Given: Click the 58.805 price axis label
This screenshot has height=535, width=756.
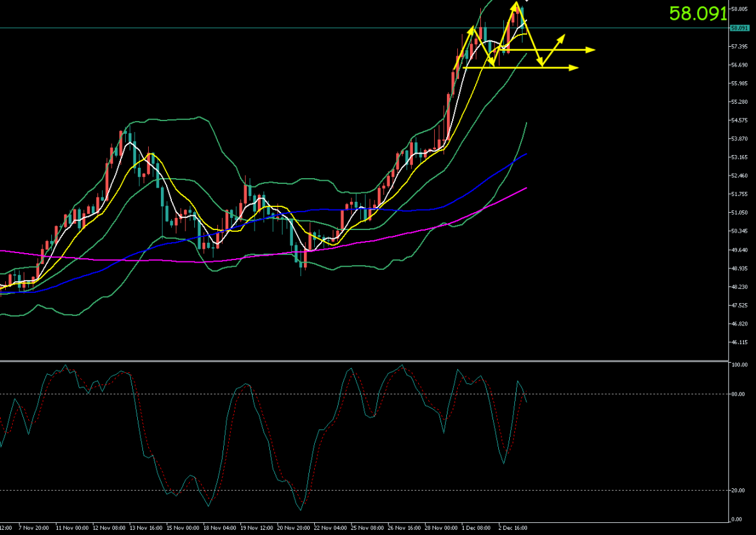Looking at the screenshot, I should 739,9.
